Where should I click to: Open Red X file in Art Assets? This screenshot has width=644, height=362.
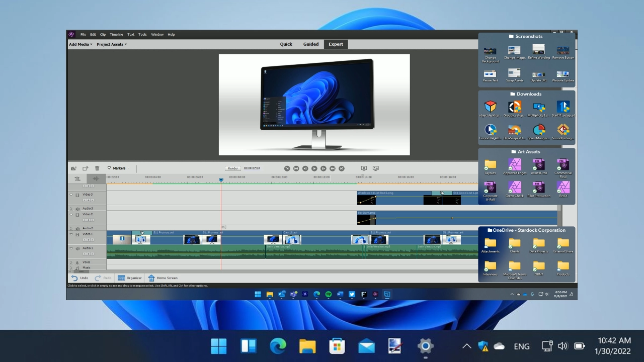pos(563,190)
